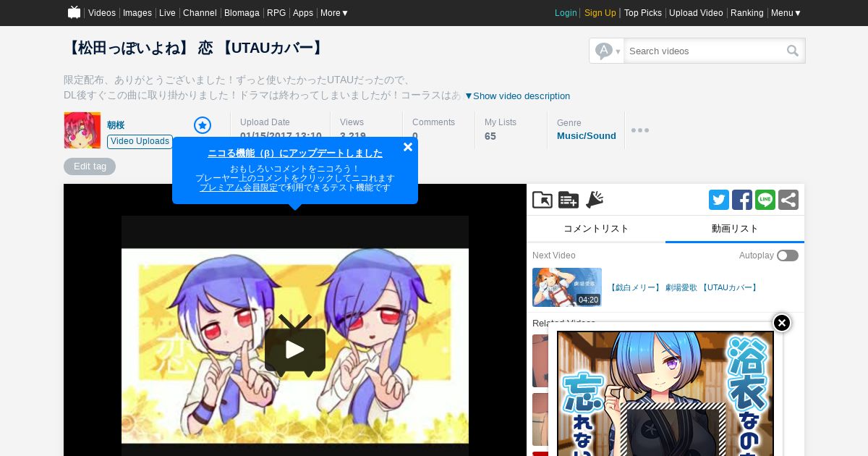The image size is (868, 456).
Task: Click Upload Video link
Action: [x=696, y=13]
